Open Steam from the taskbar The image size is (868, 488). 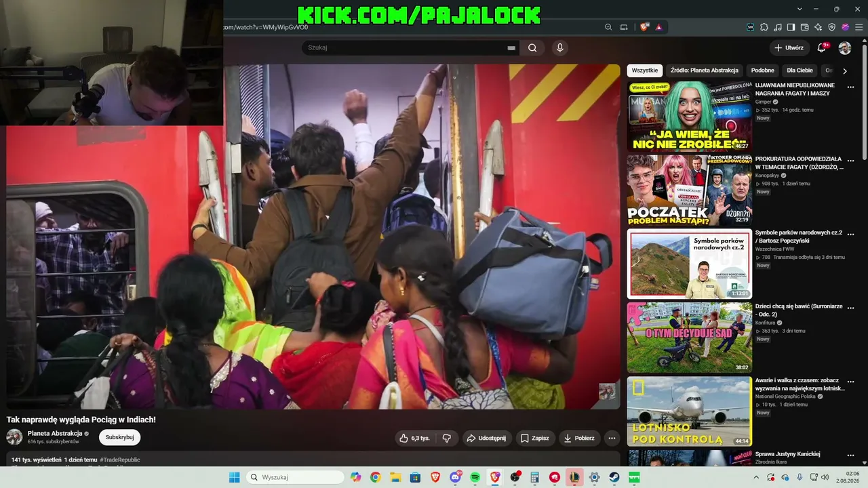coord(614,477)
